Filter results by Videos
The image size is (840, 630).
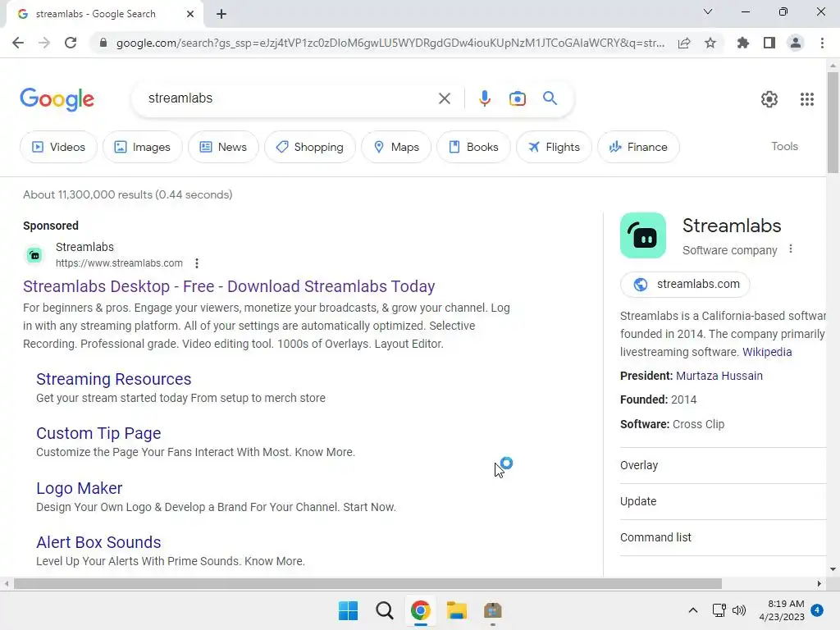[58, 147]
